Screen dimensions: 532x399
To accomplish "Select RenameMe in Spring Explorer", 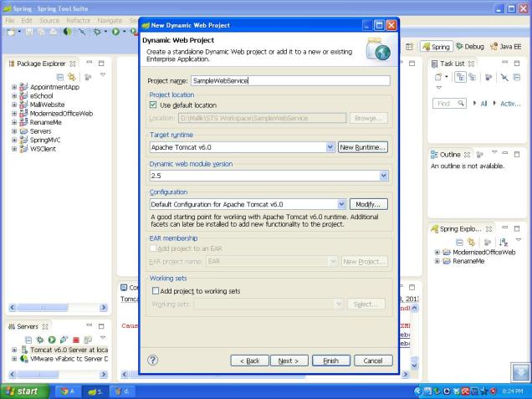I will click(x=468, y=261).
